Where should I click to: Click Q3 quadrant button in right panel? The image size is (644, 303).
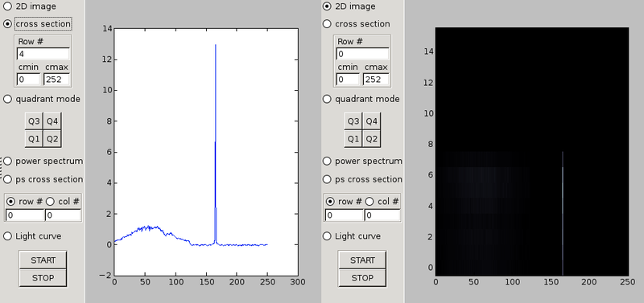353,121
